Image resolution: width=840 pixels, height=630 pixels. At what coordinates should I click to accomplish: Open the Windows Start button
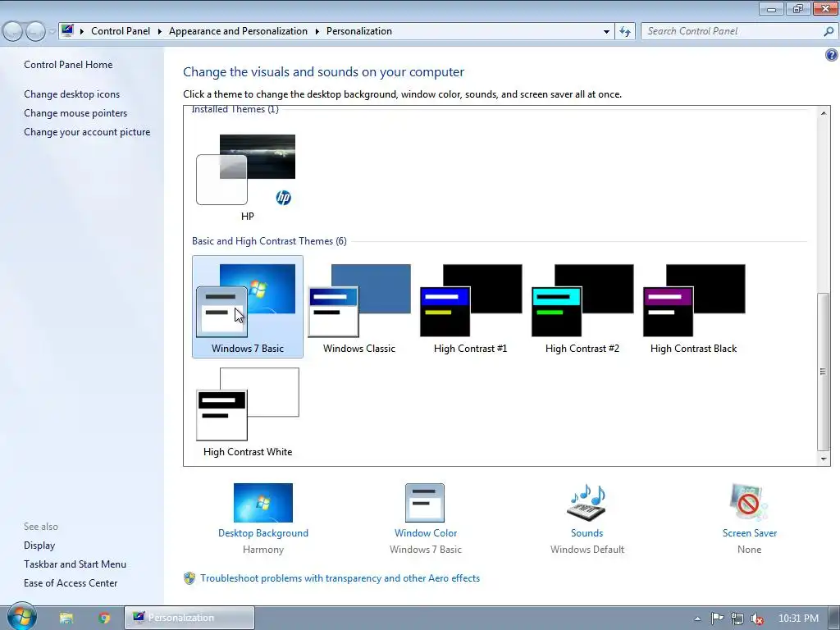21,617
